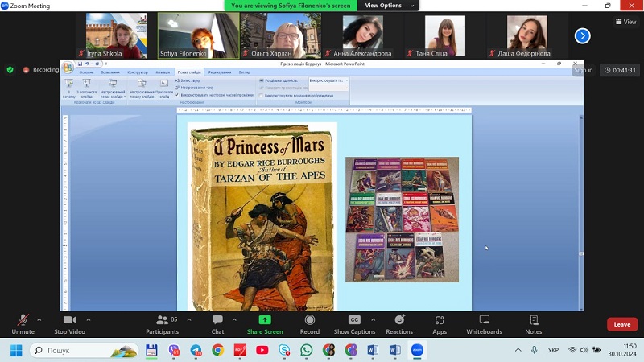Expand options arrow beside Participants
Screen dimensions: 644x362
(189, 319)
